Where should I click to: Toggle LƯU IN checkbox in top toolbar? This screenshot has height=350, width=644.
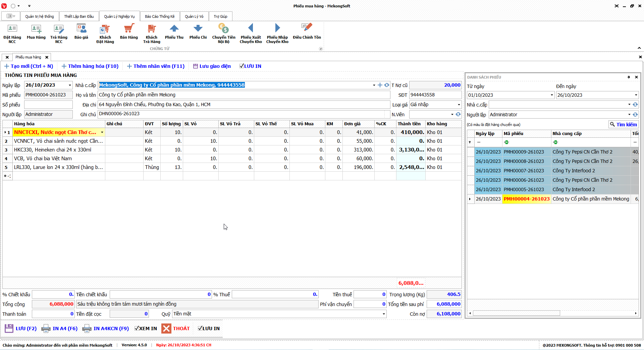[241, 66]
